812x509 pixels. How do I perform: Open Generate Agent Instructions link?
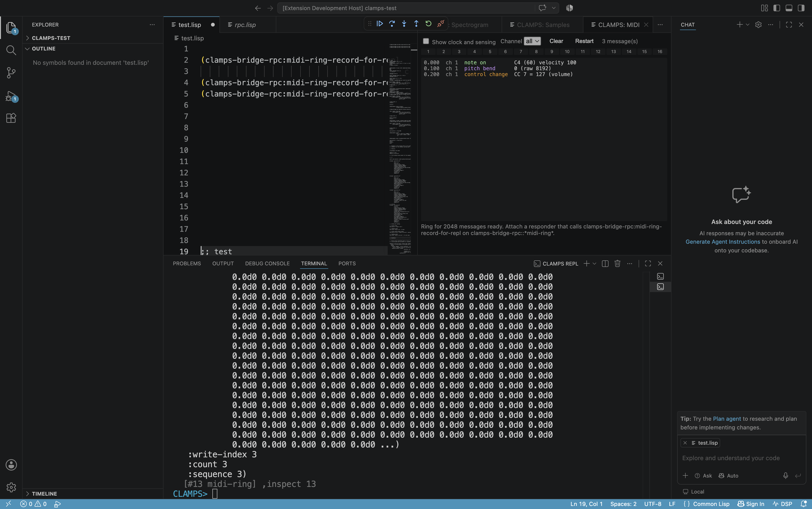click(723, 242)
